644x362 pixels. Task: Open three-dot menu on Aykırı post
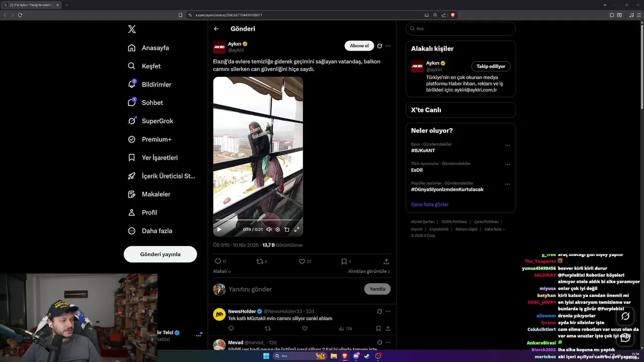tap(388, 46)
